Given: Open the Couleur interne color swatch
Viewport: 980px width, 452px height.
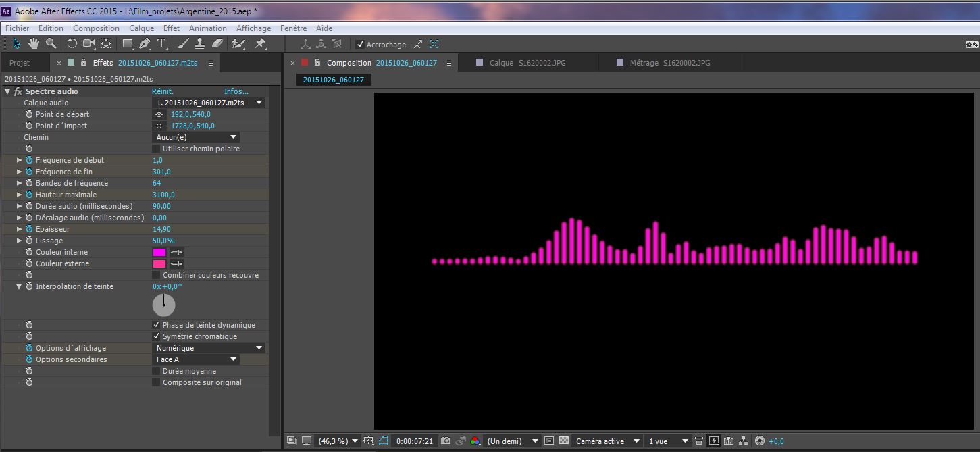Looking at the screenshot, I should pos(159,252).
